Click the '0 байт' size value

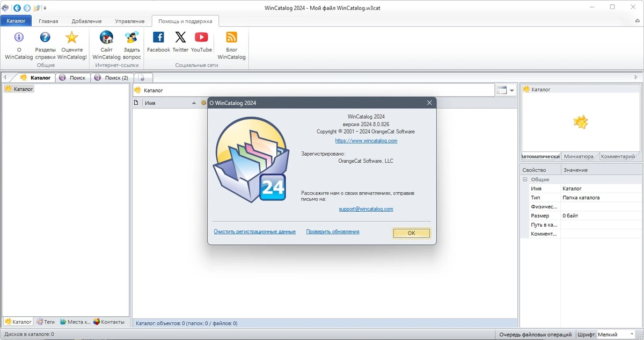coord(570,215)
